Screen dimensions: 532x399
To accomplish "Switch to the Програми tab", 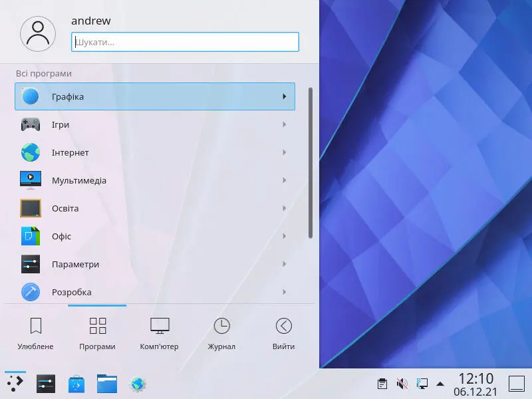I will pos(97,334).
